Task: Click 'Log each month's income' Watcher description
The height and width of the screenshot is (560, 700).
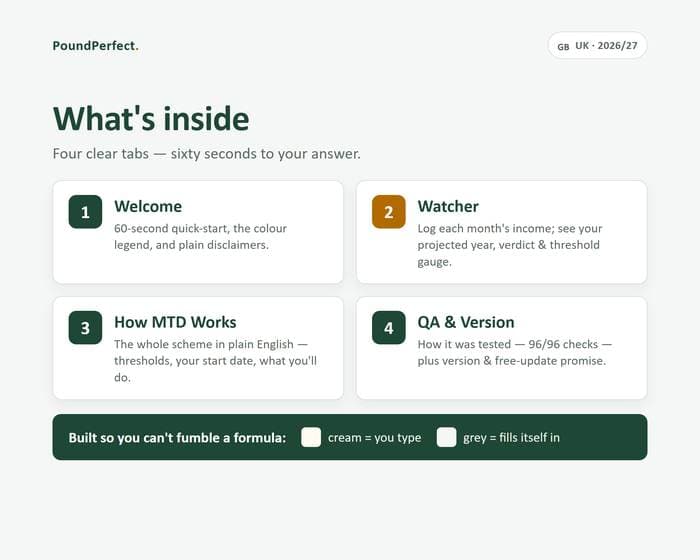Action: (510, 245)
